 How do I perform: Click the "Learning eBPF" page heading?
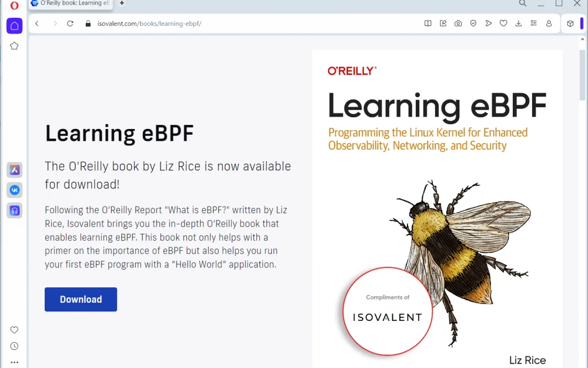(x=119, y=133)
